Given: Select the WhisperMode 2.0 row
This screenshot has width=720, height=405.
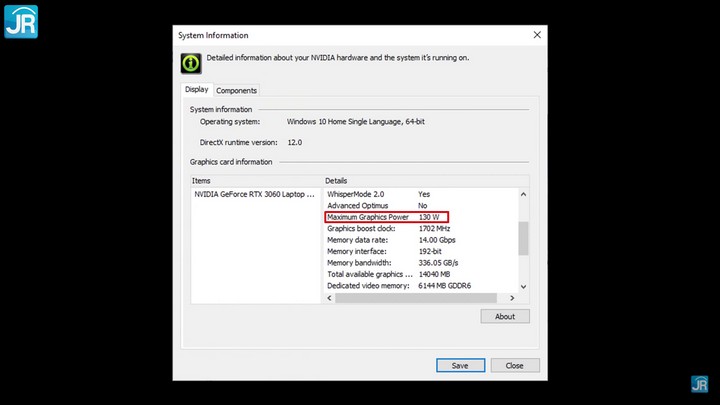Looking at the screenshot, I should 421,194.
